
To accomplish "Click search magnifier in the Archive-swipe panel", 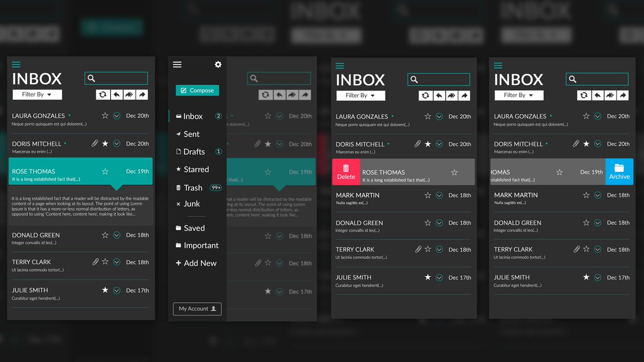I will [573, 79].
